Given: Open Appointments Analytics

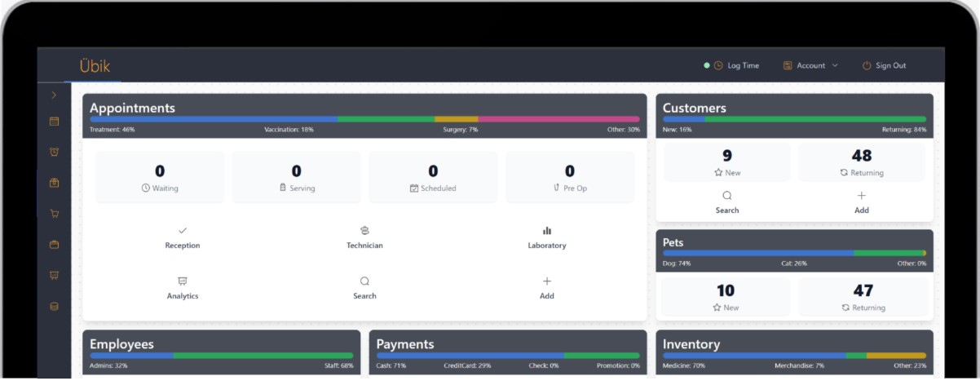Looking at the screenshot, I should tap(183, 287).
